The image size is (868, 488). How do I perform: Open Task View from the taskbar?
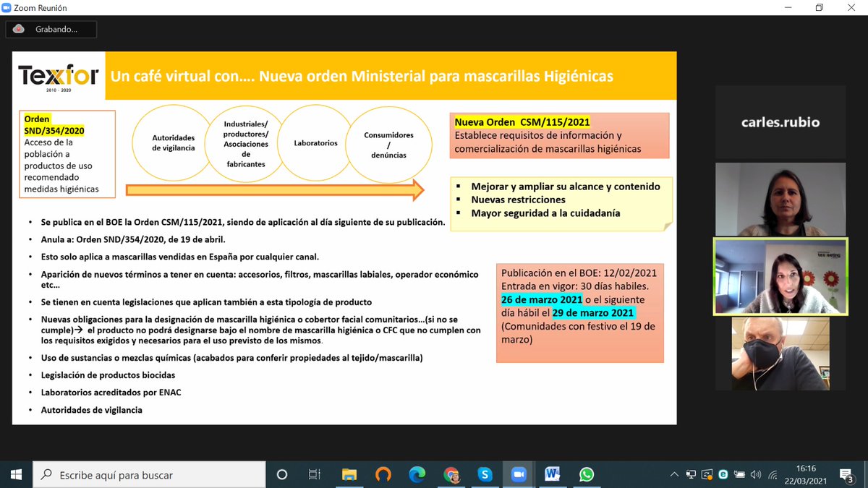315,475
